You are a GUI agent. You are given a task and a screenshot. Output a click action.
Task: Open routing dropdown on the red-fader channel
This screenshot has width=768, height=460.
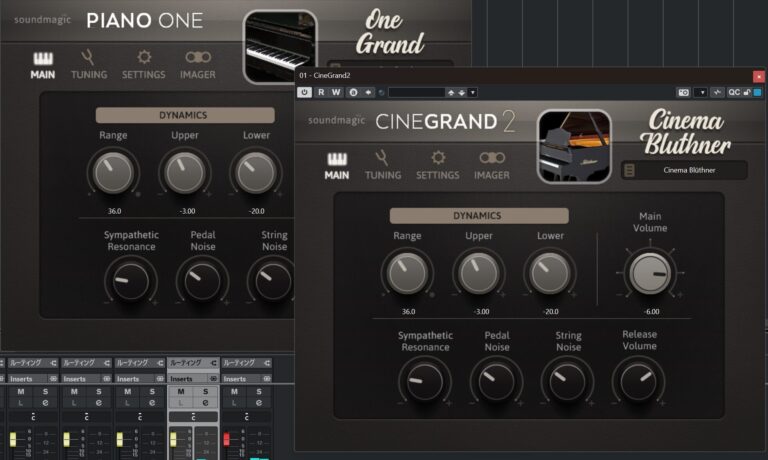click(x=245, y=363)
